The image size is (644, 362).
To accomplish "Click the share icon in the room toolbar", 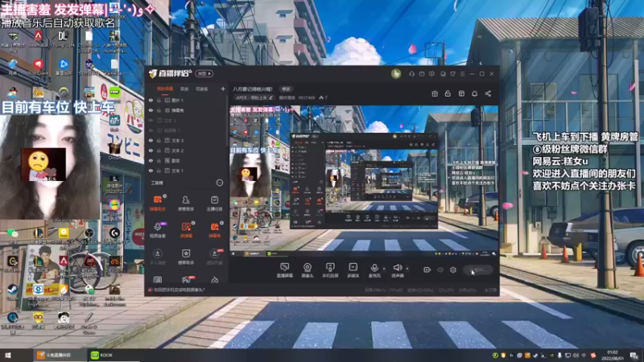I will click(488, 93).
